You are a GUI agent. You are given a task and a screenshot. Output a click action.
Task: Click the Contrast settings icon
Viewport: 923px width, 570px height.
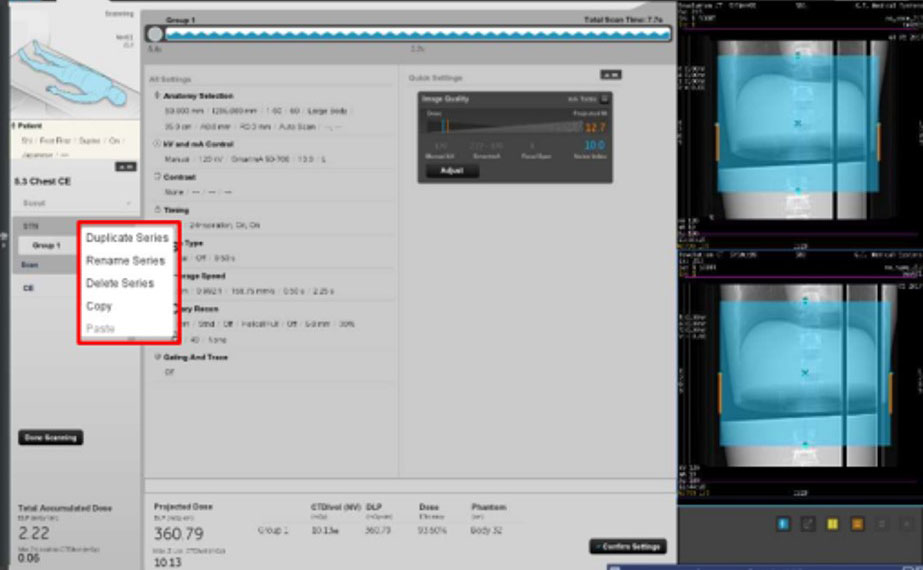pos(157,176)
